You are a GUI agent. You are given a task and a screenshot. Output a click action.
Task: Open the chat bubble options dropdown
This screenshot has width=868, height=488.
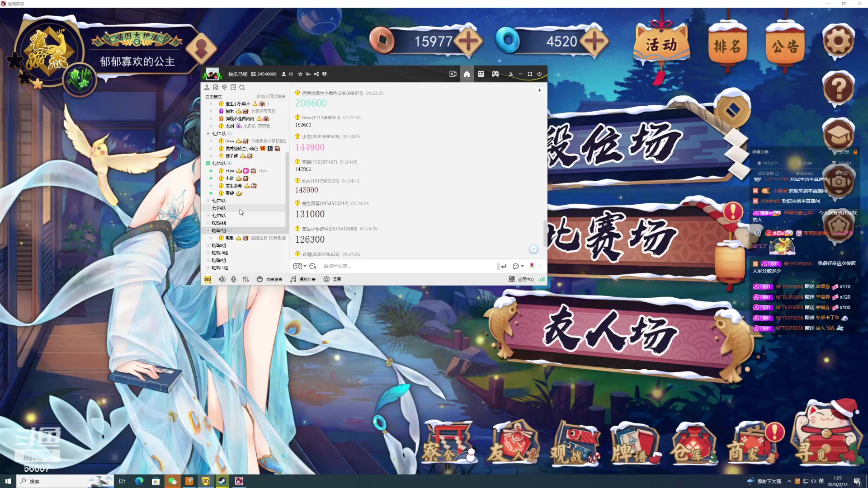pos(518,267)
